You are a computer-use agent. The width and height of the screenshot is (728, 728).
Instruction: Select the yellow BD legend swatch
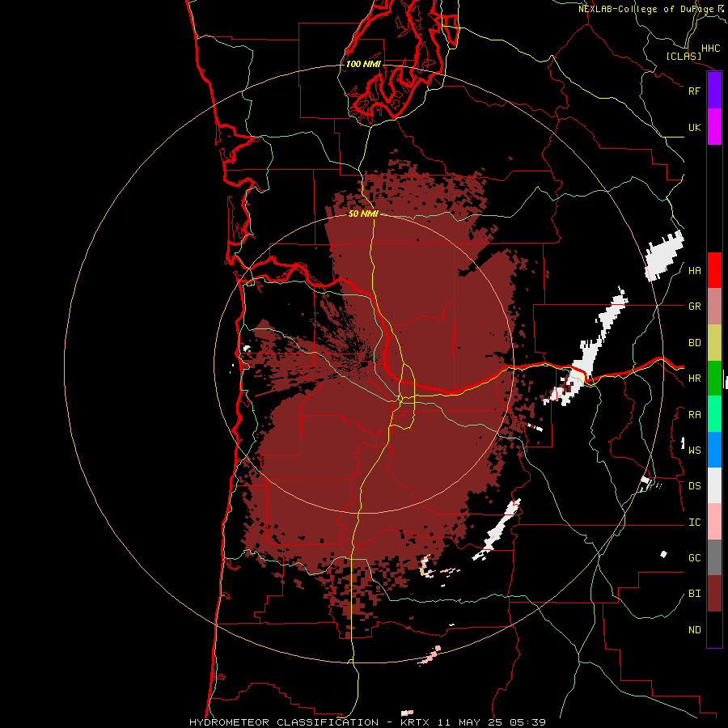[714, 343]
